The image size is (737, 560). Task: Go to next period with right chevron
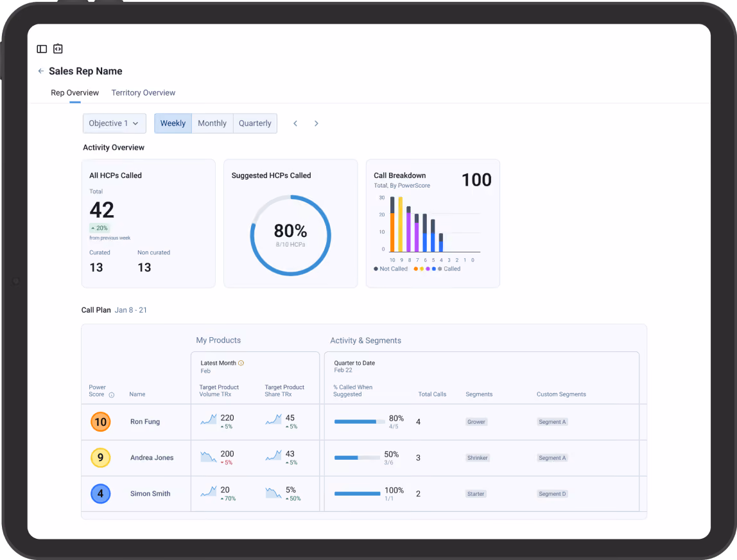coord(316,123)
